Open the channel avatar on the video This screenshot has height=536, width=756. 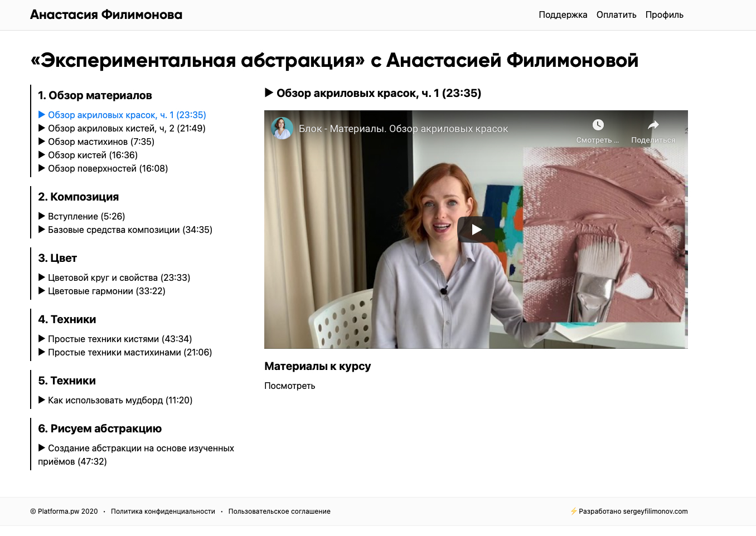(282, 128)
